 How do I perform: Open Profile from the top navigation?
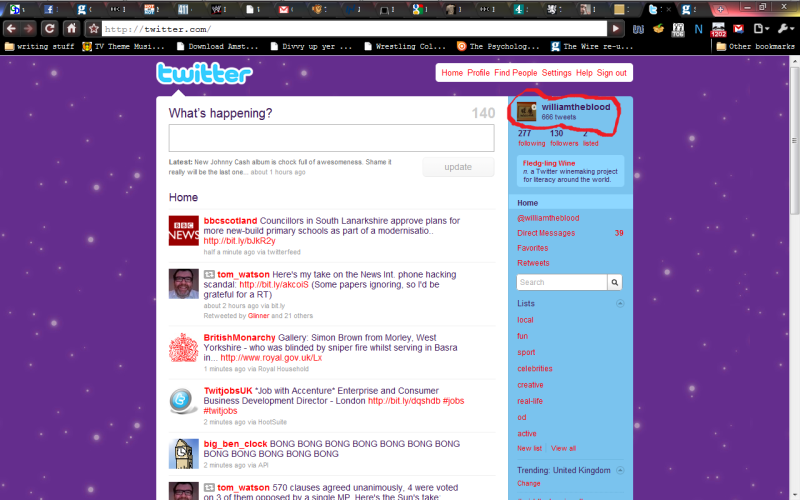coord(479,73)
